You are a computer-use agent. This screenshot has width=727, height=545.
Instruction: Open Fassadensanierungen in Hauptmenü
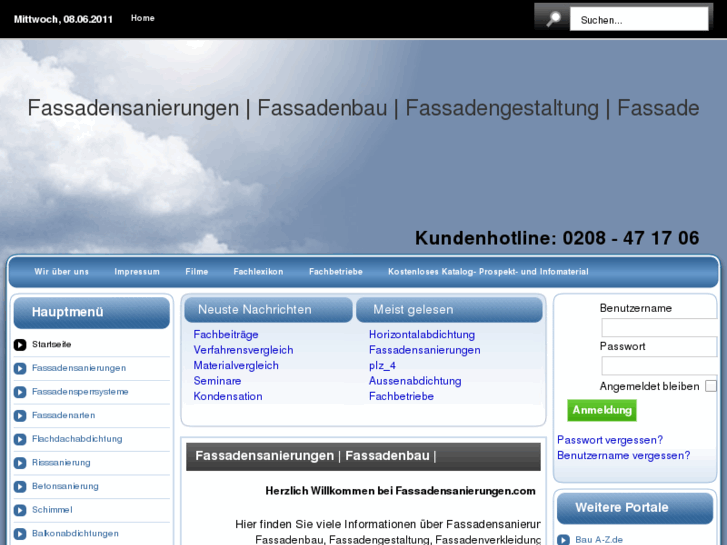(x=79, y=368)
